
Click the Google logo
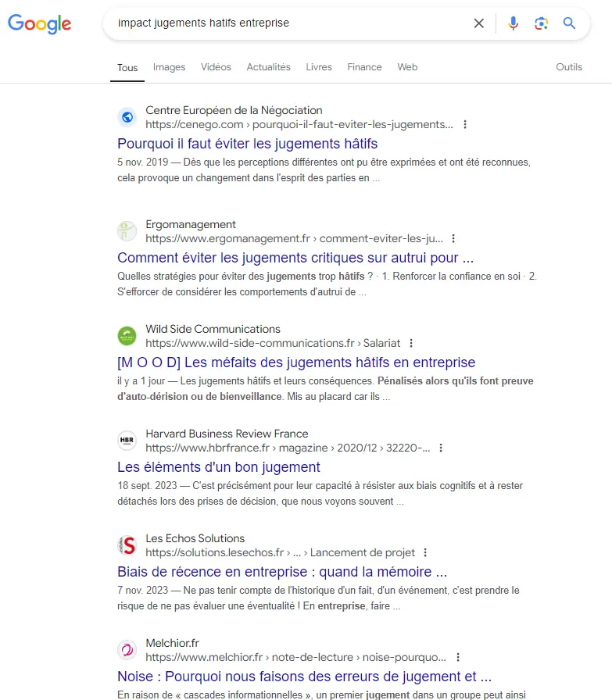(39, 23)
